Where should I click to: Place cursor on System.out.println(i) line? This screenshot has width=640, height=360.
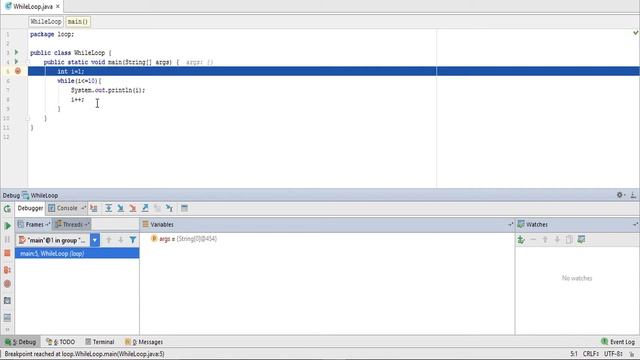(108, 90)
